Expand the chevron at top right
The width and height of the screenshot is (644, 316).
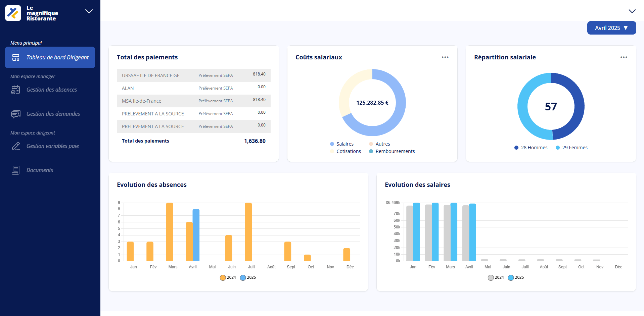point(632,11)
